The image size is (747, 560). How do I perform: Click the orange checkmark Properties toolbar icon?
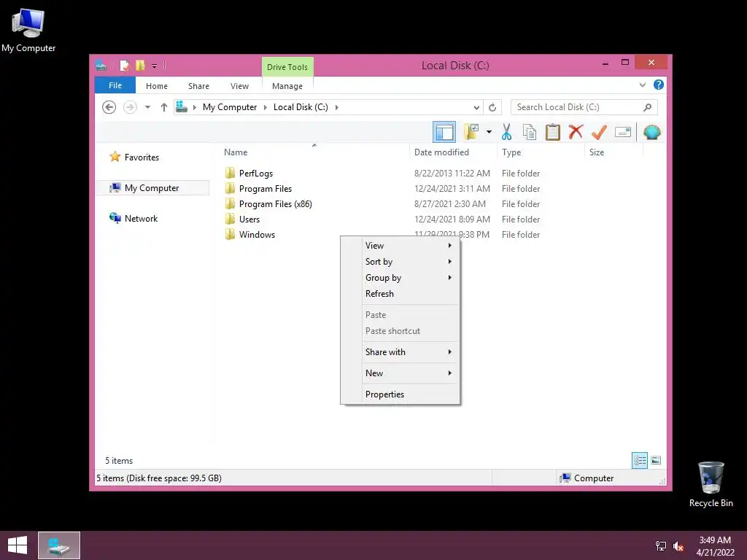point(599,132)
